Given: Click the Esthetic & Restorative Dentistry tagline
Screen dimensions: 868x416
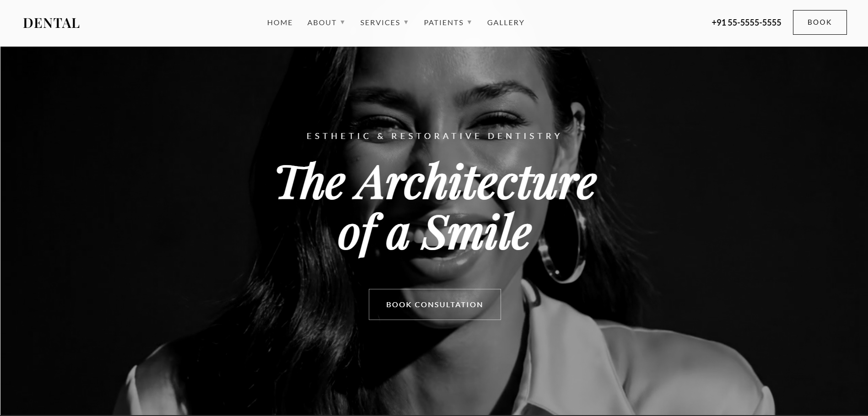Looking at the screenshot, I should (x=434, y=136).
